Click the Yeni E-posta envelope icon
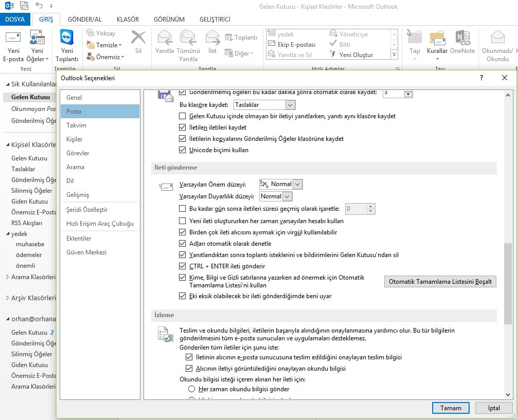518x420 pixels. click(x=13, y=38)
